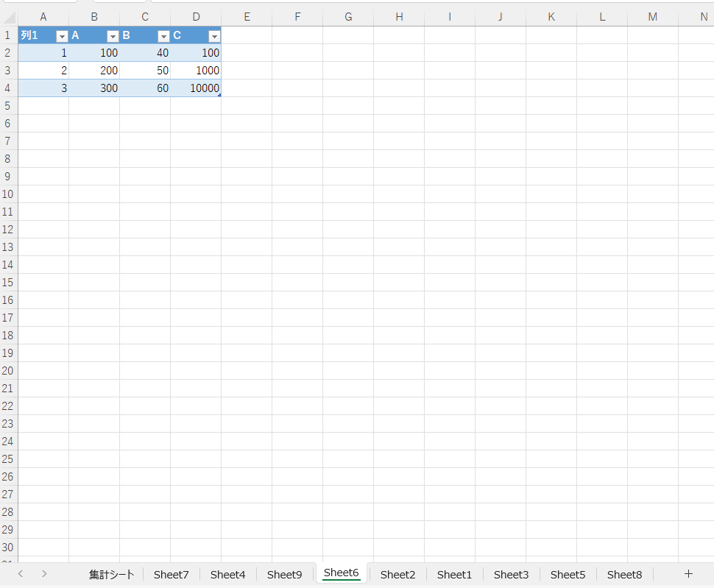Viewport: 714px width, 588px height.
Task: Select the Sheet9 tab
Action: (x=285, y=575)
